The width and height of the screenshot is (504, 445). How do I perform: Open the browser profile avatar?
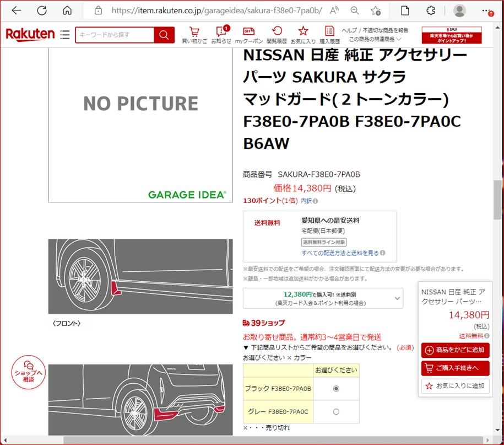pos(459,10)
